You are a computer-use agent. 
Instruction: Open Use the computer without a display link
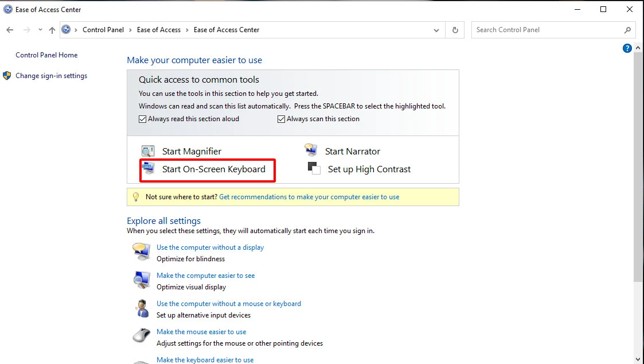click(x=210, y=247)
